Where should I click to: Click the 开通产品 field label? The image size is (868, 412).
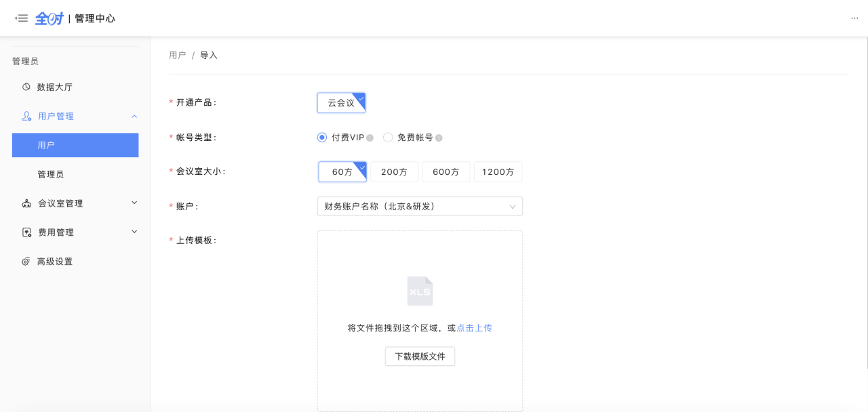click(196, 102)
